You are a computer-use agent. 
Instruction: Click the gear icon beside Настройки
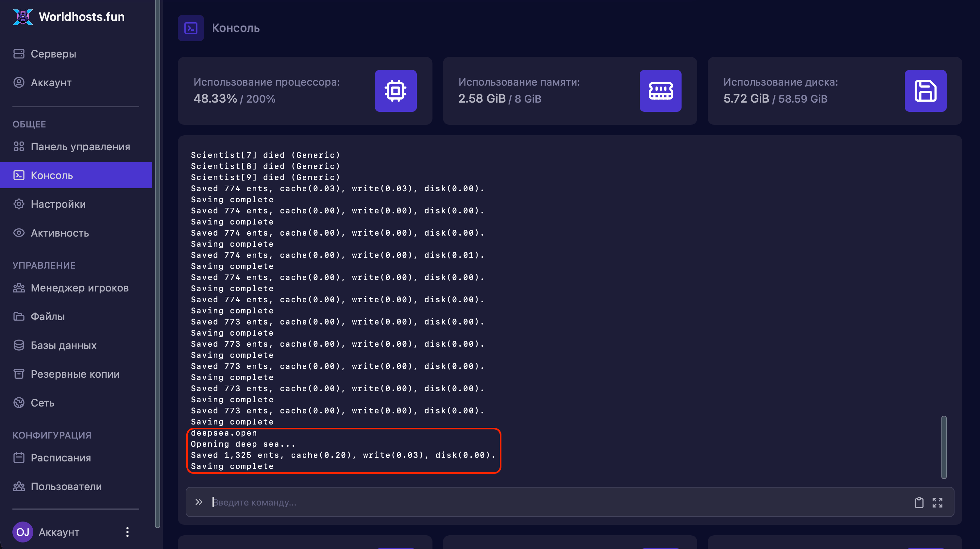click(x=19, y=204)
